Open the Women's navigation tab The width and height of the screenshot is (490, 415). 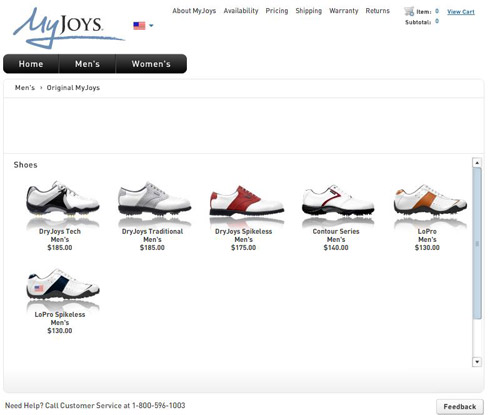[151, 64]
